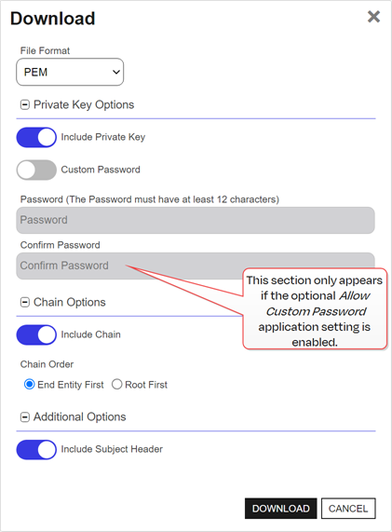Click the Confirm Password input field
Screen dimensions: 392x532
pos(196,266)
